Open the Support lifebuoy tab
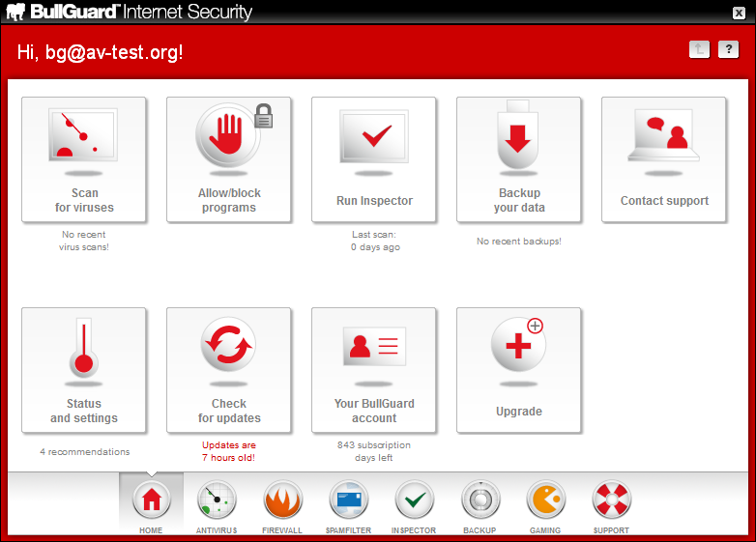This screenshot has width=756, height=542. coord(611,503)
